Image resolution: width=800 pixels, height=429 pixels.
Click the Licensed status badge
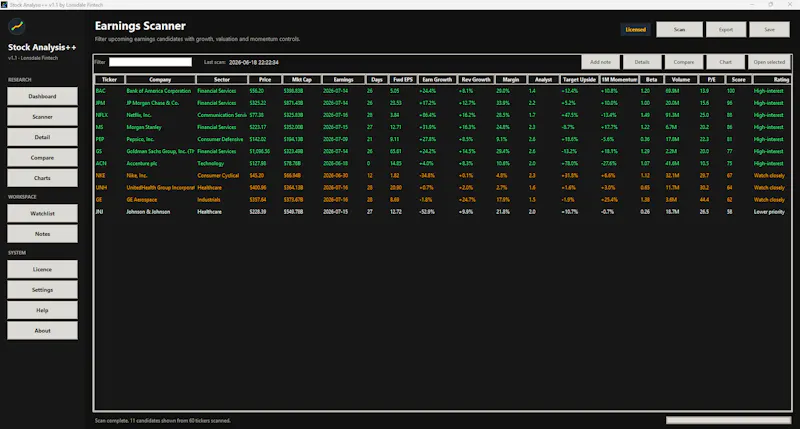(636, 30)
